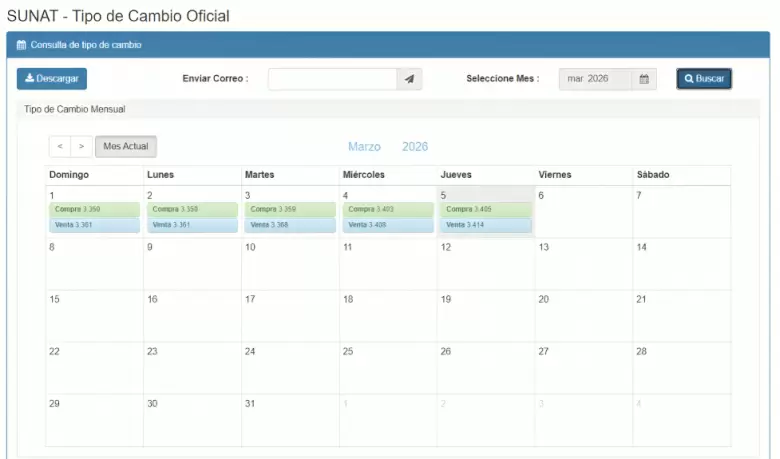This screenshot has height=459, width=780.
Task: Click Venta rate on Thursday March 5
Action: (x=486, y=225)
